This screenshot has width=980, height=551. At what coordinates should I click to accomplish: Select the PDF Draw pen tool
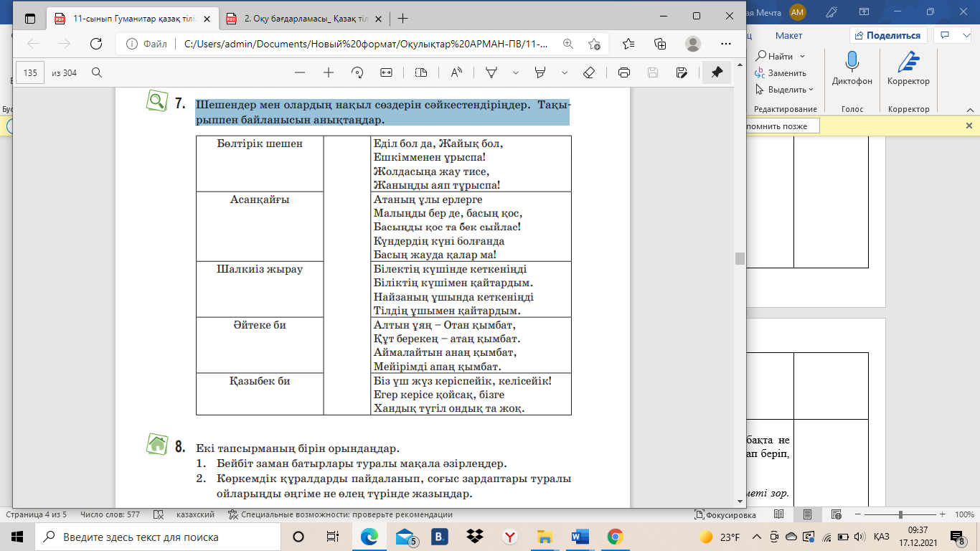tap(492, 72)
